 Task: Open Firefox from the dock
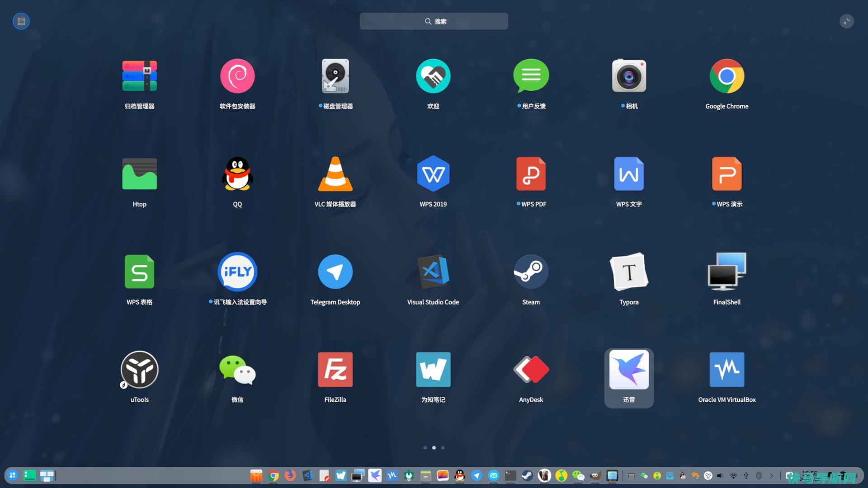(290, 475)
